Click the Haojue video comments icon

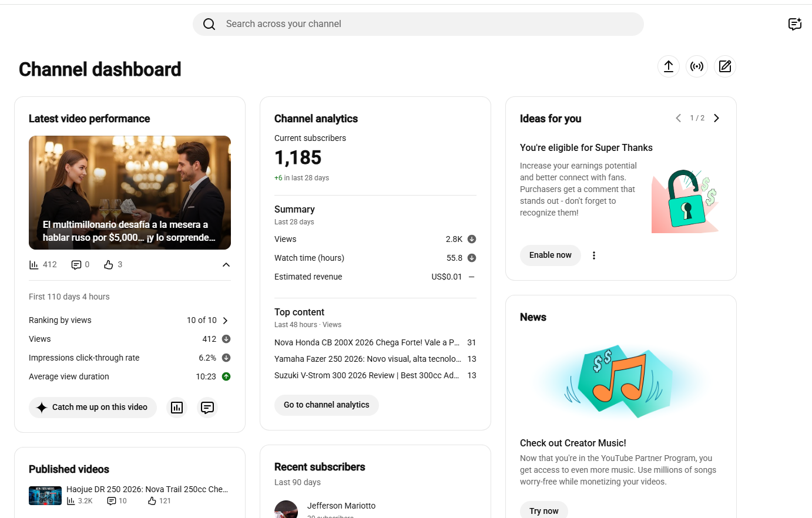pyautogui.click(x=112, y=501)
